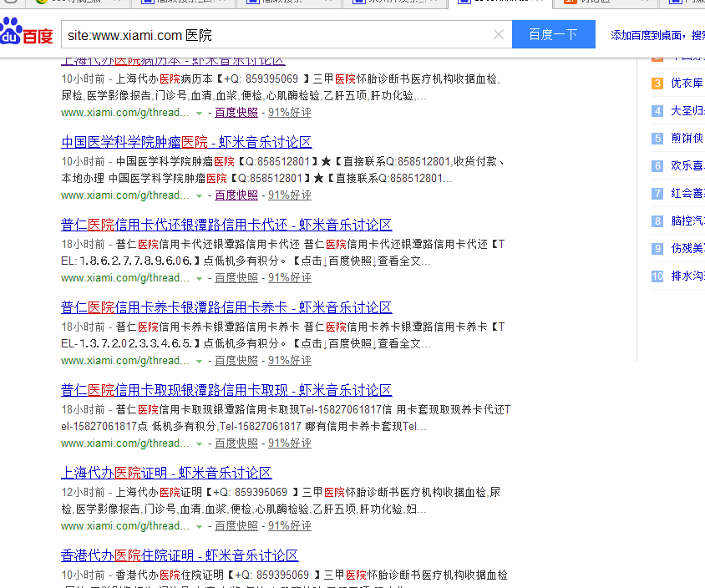Click the 91%好评 link on the tumor hospital result
Image resolution: width=705 pixels, height=588 pixels.
[289, 195]
